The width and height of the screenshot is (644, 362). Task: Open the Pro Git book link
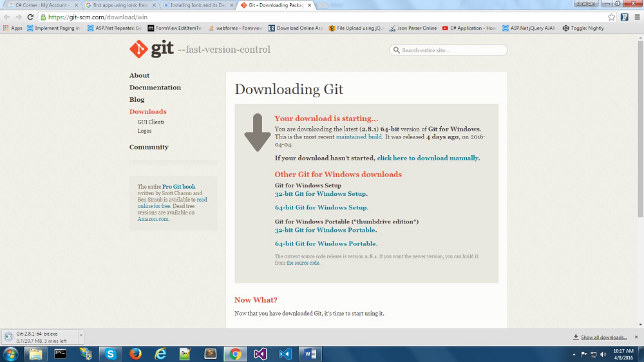point(178,187)
